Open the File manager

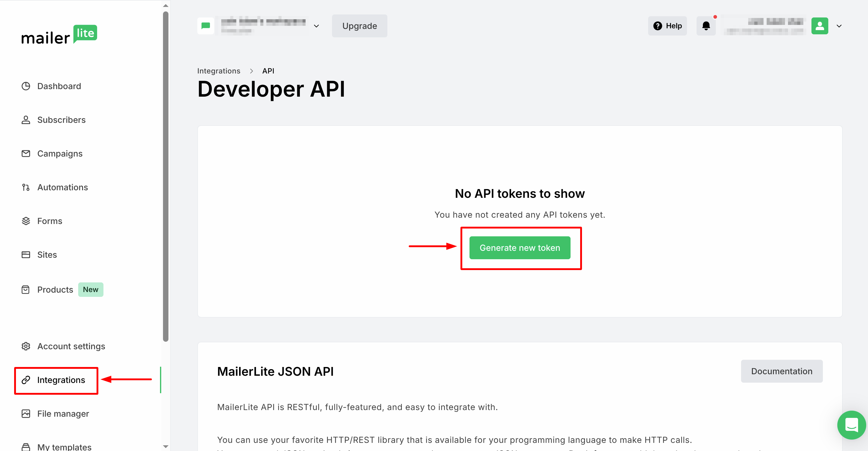pyautogui.click(x=55, y=414)
